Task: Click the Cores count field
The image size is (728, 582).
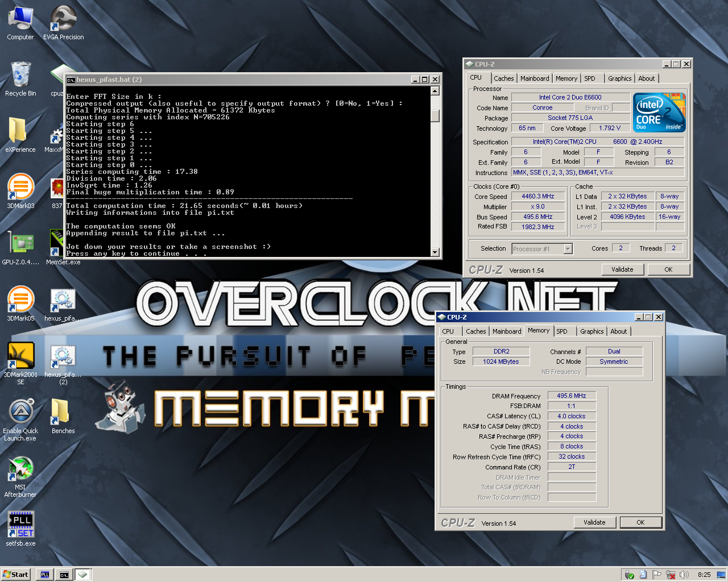Action: point(621,248)
